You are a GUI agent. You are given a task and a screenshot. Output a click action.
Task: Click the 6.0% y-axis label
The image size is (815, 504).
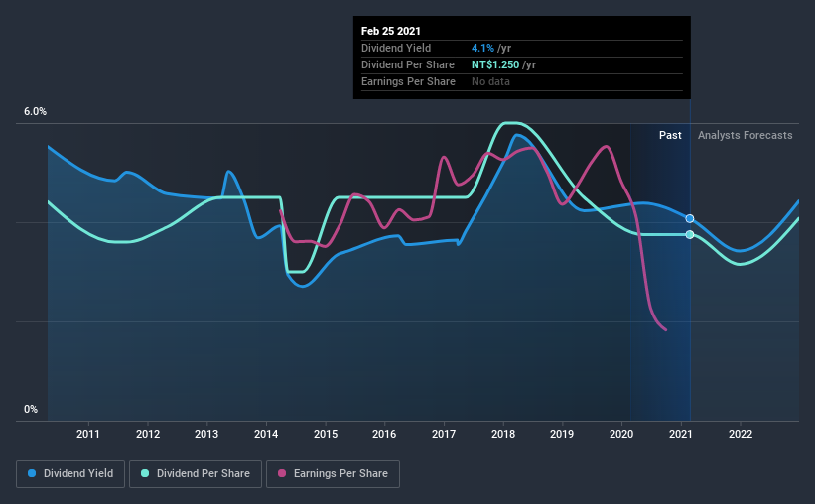35,112
